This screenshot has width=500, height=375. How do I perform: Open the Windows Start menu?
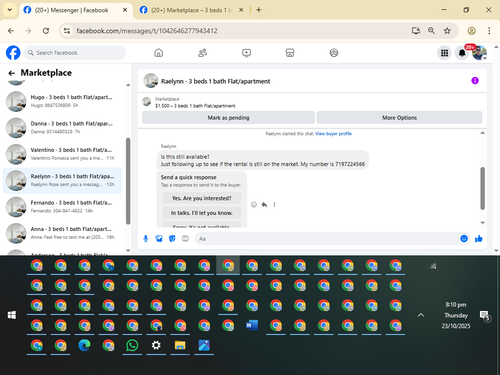(x=12, y=315)
